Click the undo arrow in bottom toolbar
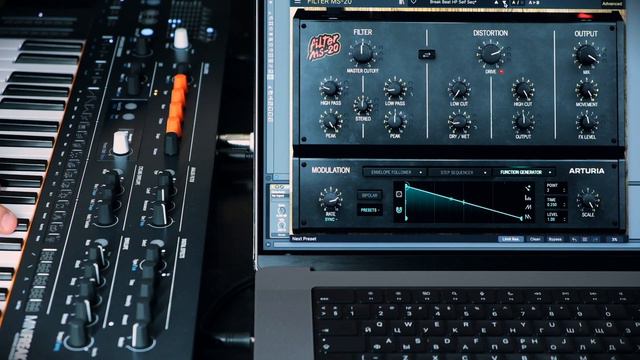 pyautogui.click(x=574, y=239)
